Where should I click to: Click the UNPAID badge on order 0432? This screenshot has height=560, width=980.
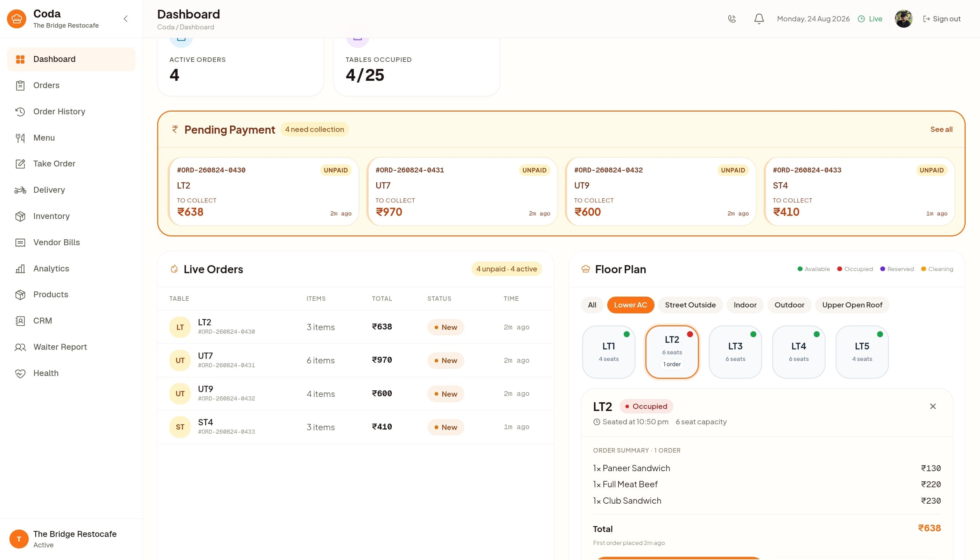tap(733, 170)
